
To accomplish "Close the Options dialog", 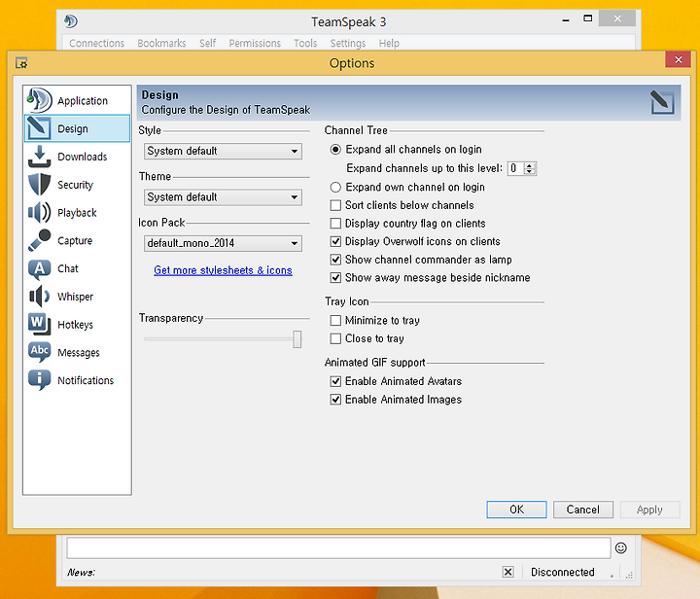I will (x=679, y=59).
